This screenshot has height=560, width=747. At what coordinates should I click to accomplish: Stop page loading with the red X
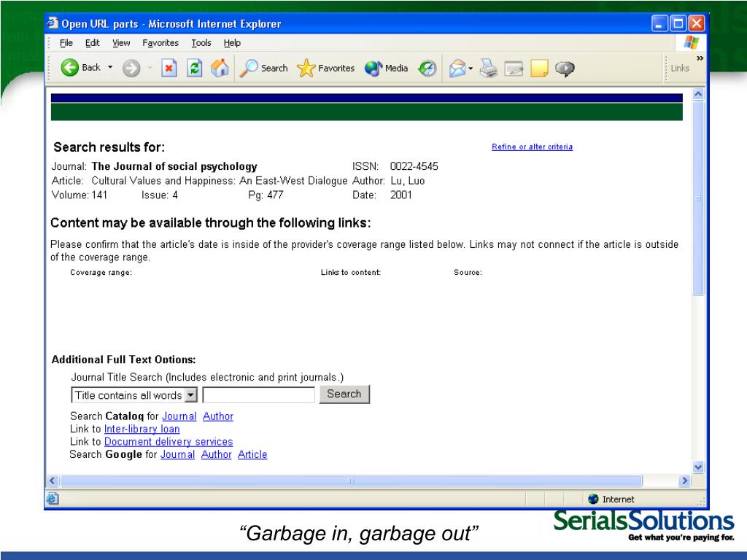coord(169,68)
